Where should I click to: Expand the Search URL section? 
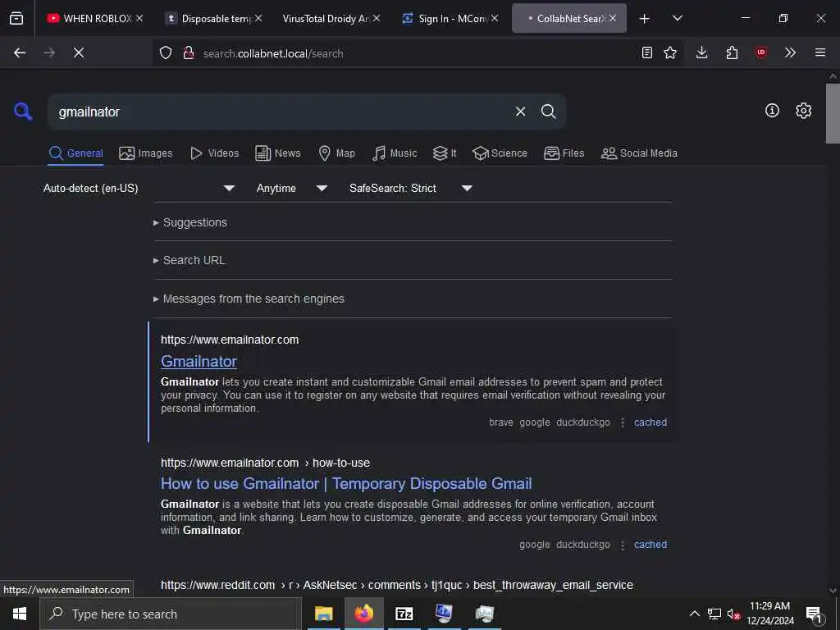189,260
